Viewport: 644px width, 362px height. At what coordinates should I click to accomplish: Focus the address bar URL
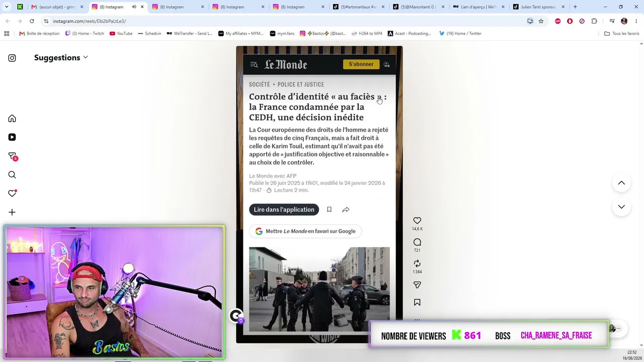coord(90,21)
